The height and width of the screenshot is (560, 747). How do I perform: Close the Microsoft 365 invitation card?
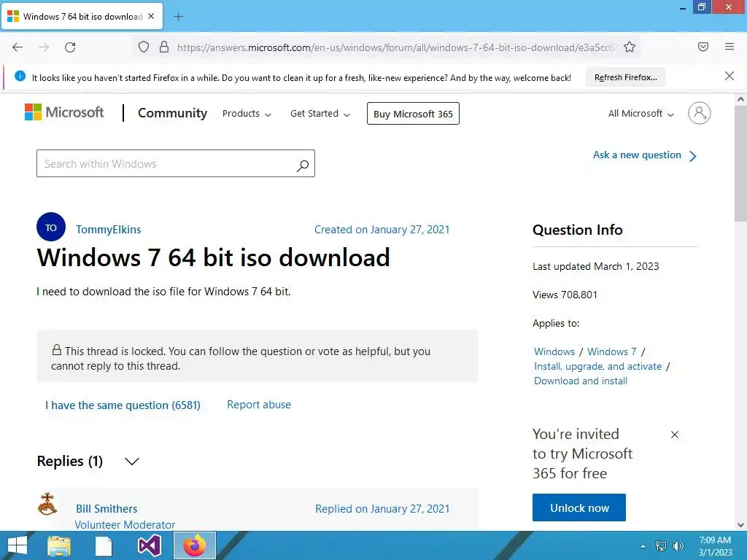coord(675,435)
